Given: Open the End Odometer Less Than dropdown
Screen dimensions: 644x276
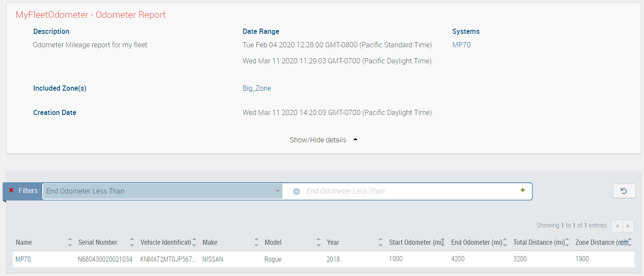Looking at the screenshot, I should (162, 191).
